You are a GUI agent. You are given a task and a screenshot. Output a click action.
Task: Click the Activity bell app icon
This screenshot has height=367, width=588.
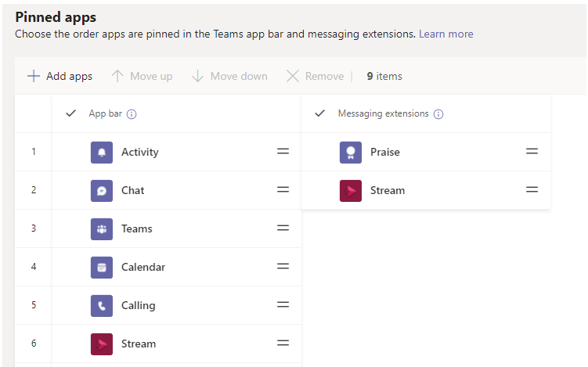tap(102, 152)
